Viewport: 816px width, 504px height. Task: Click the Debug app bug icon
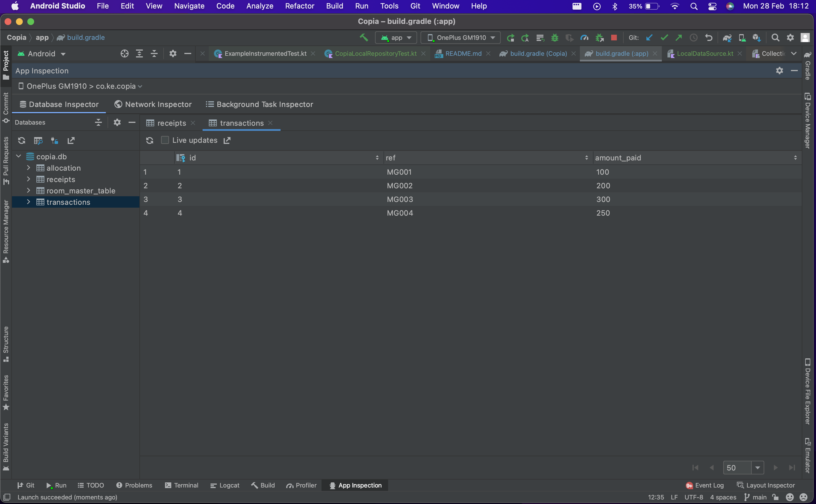tap(554, 38)
